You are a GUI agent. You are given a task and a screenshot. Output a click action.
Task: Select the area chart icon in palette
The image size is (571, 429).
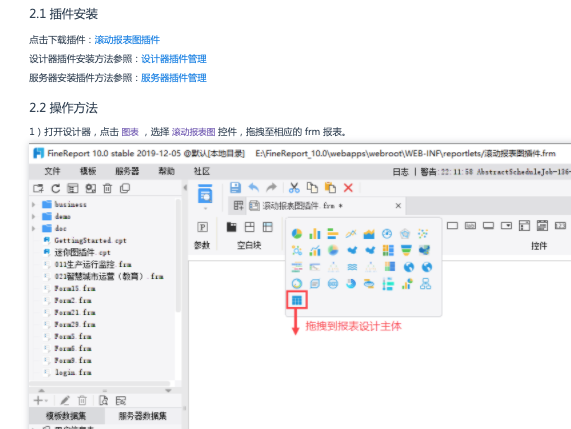[x=369, y=233]
